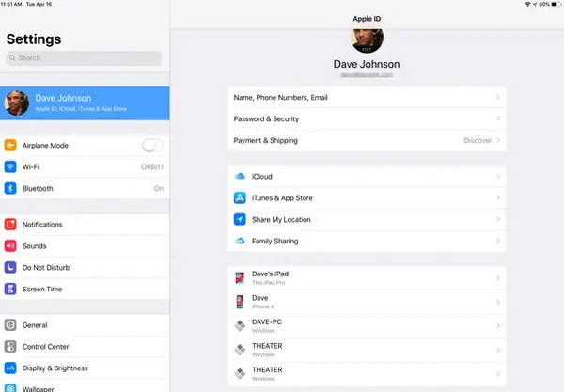Tap the Notifications red icon
Screen dimensions: 564x392
(x=10, y=225)
